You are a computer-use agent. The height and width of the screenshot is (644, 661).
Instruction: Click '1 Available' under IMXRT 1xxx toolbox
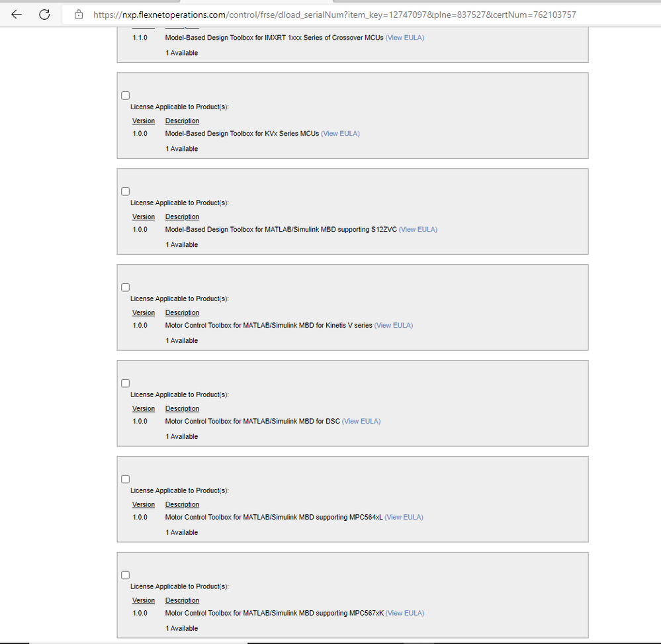182,53
